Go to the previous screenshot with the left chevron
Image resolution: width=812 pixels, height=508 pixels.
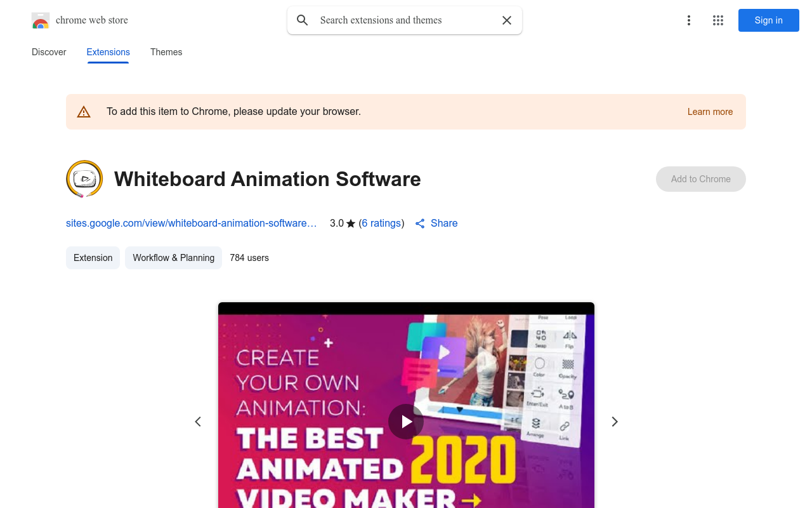197,422
